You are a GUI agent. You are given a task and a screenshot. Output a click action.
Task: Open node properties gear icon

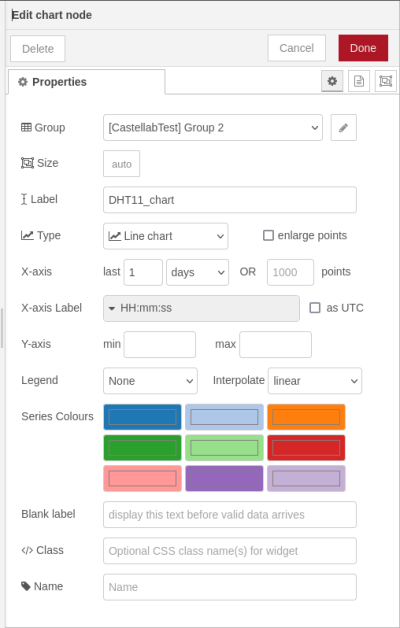pos(332,81)
